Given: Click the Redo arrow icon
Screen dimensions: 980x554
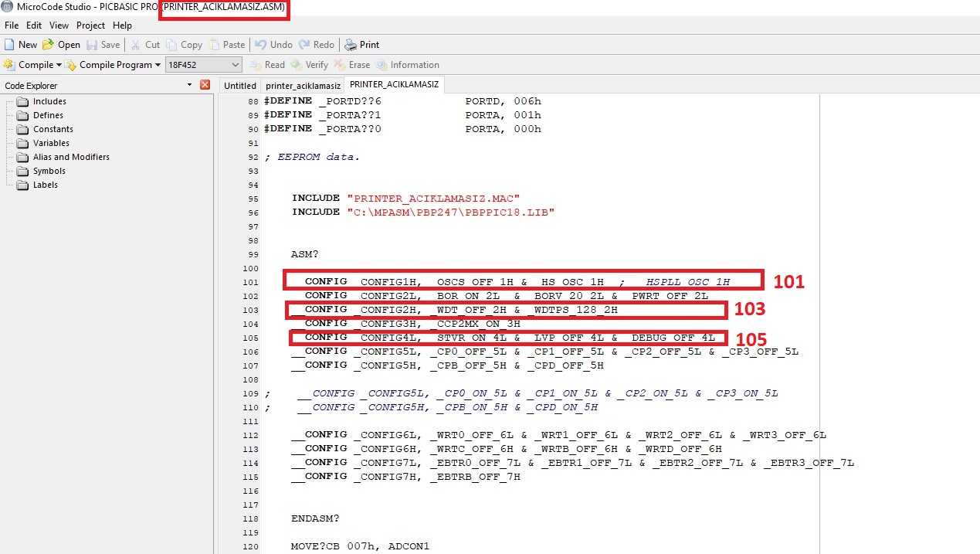Looking at the screenshot, I should tap(304, 45).
